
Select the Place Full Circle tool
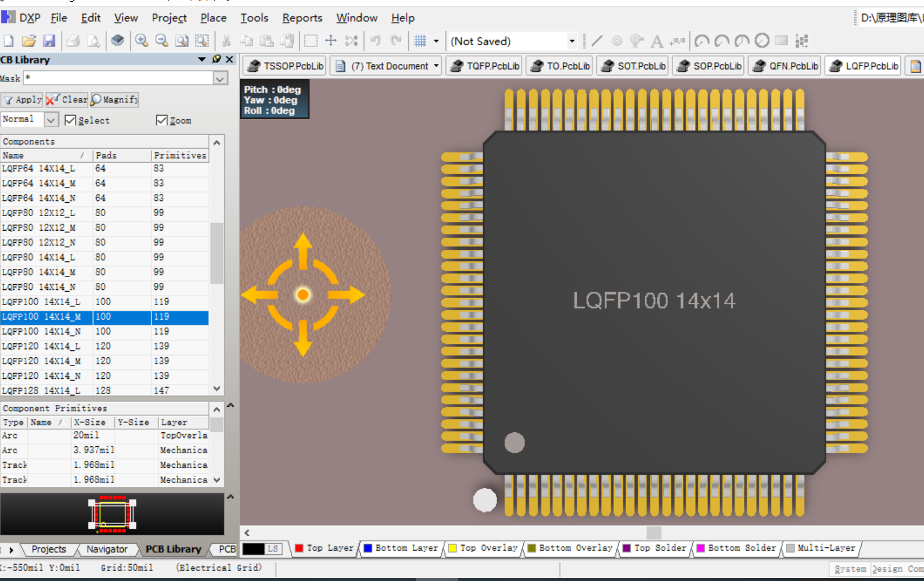[762, 41]
